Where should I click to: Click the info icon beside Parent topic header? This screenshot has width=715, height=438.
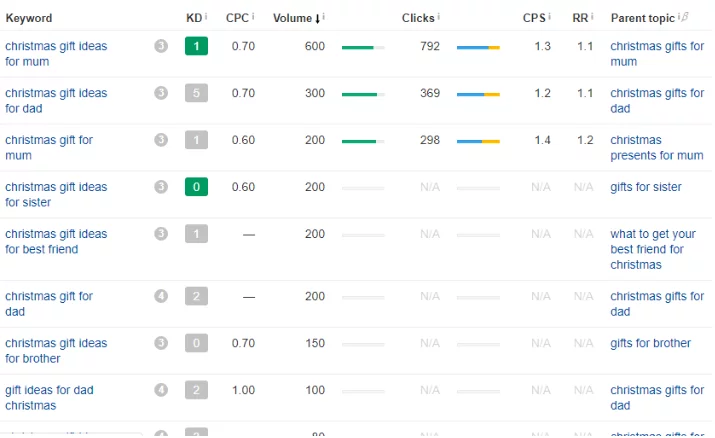[x=680, y=17]
